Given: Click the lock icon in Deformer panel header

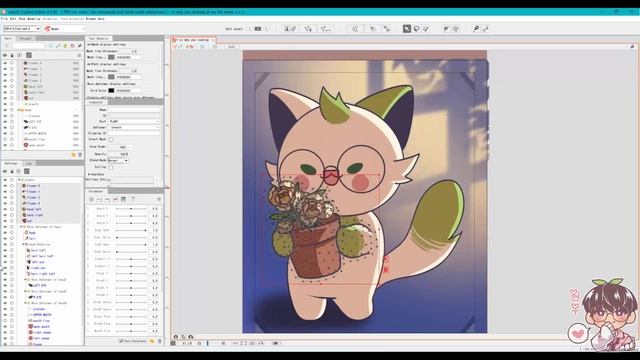Looking at the screenshot, I should pyautogui.click(x=12, y=171).
